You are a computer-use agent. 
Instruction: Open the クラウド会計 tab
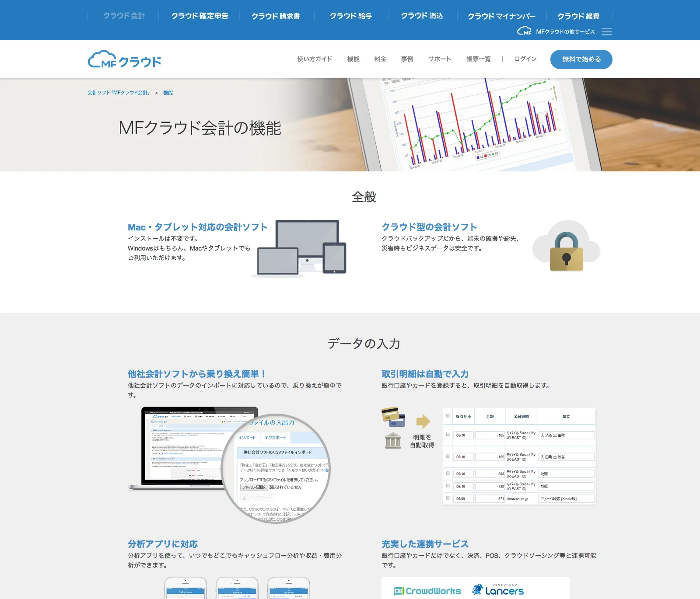point(124,16)
